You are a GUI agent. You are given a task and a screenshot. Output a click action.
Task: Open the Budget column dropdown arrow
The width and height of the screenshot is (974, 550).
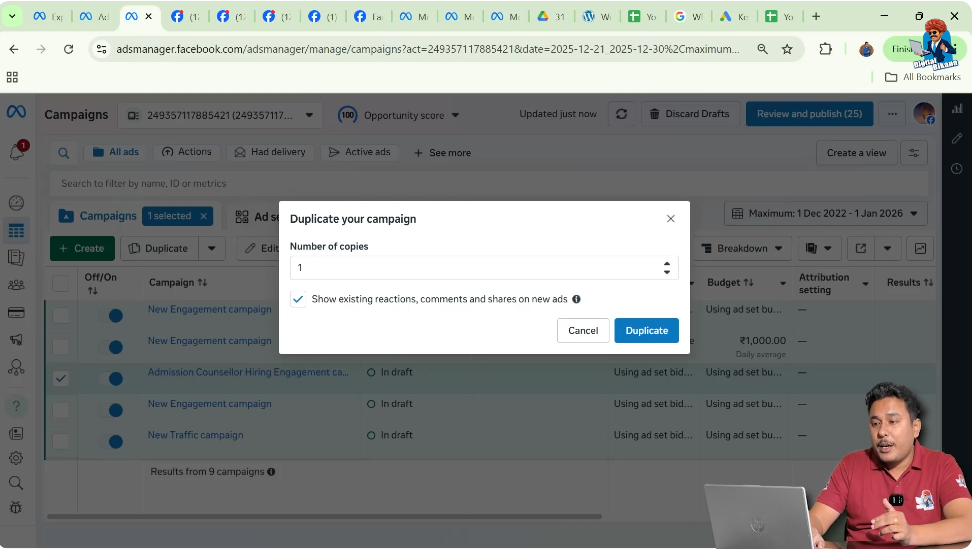(x=783, y=284)
